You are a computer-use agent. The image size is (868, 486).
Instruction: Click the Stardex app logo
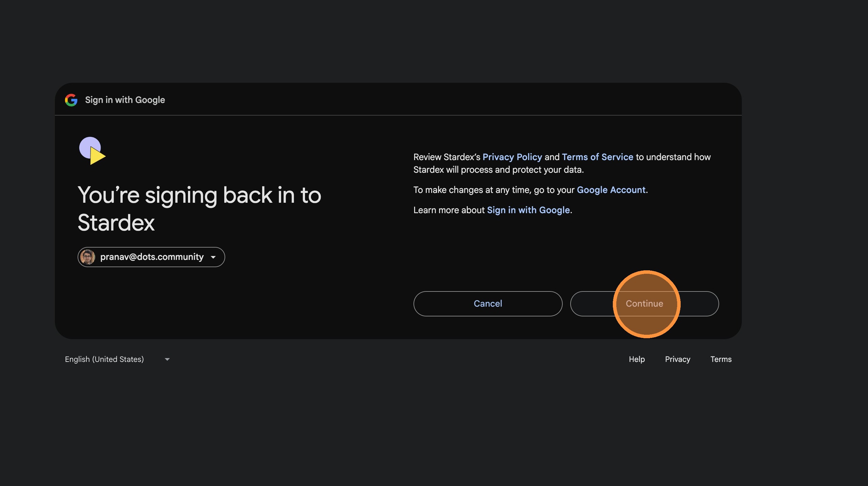pyautogui.click(x=92, y=150)
